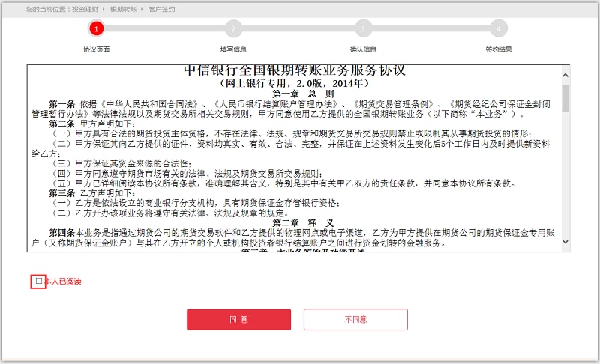Viewport: 600px width, 364px height.
Task: Click the agreement title 中信银行全国银期转账业务服务协议
Action: pos(294,71)
